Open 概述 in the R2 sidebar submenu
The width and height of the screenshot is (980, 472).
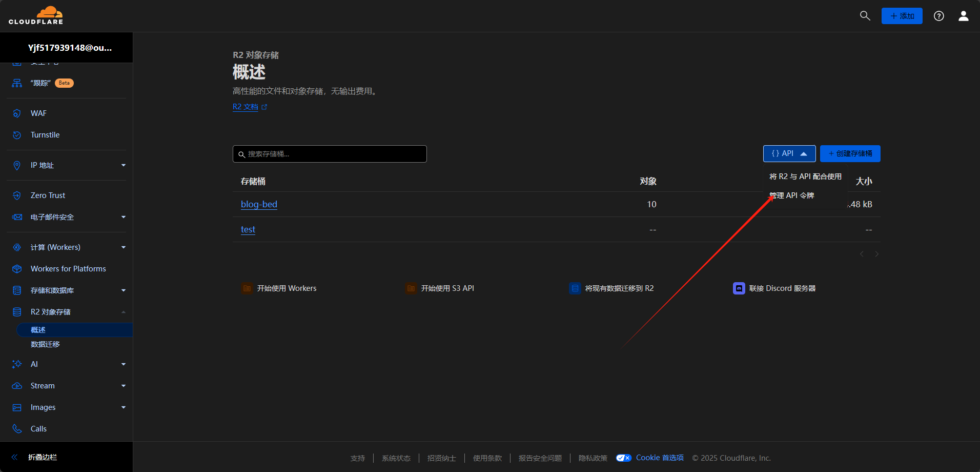coord(74,330)
